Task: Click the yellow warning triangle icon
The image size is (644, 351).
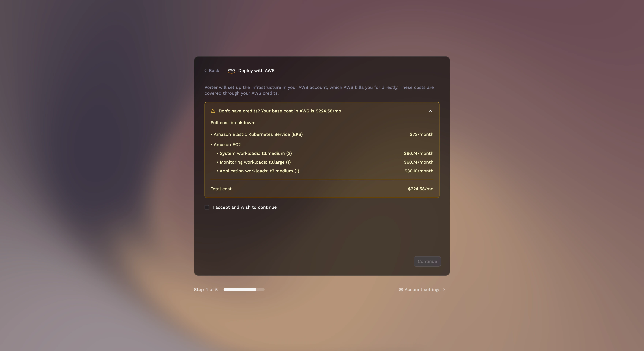Action: point(213,111)
